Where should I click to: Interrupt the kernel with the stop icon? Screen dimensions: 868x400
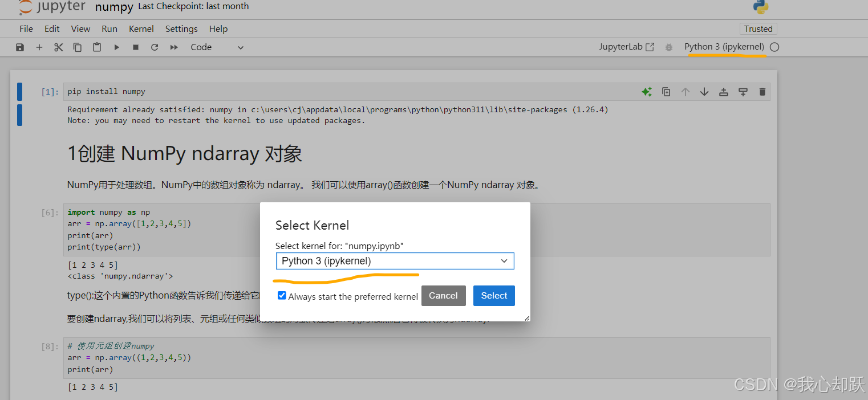tap(136, 47)
